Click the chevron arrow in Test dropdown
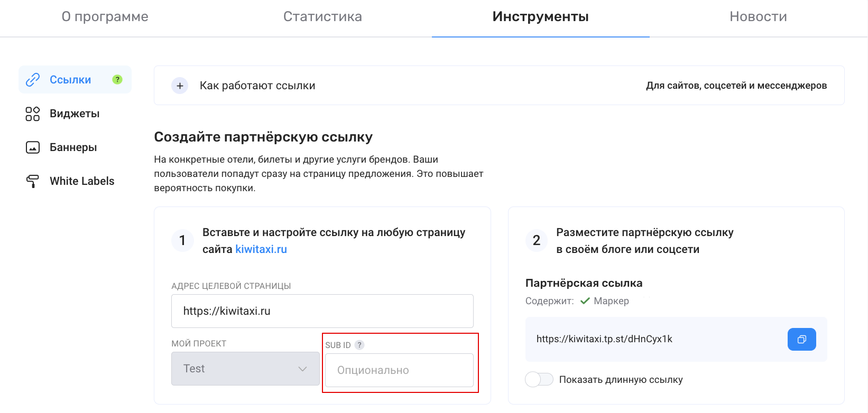 pyautogui.click(x=302, y=369)
